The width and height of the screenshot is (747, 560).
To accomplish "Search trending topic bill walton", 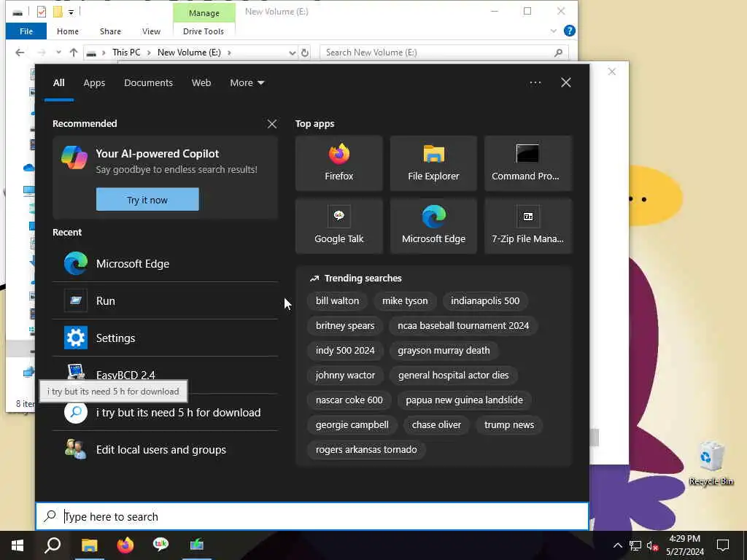I will [x=337, y=301].
